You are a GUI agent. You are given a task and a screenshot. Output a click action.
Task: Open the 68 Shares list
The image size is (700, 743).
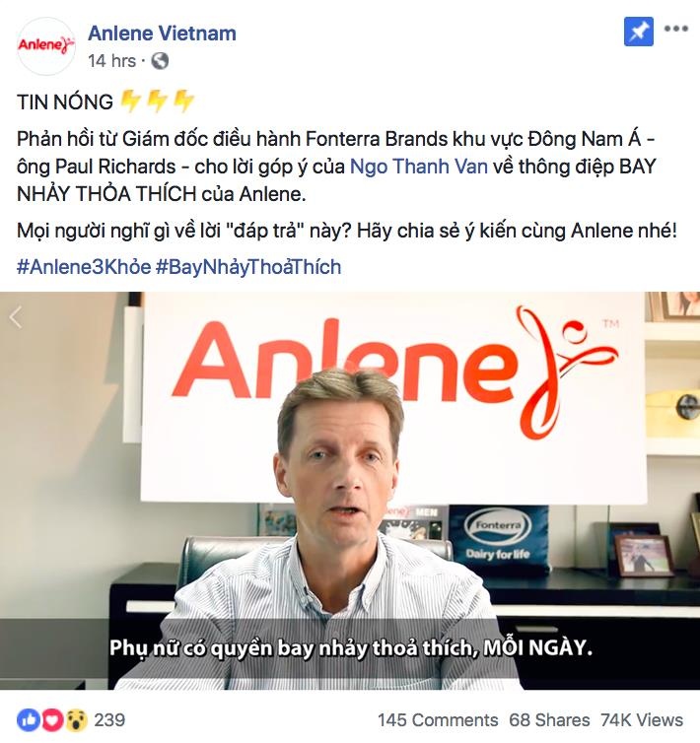pos(549,720)
